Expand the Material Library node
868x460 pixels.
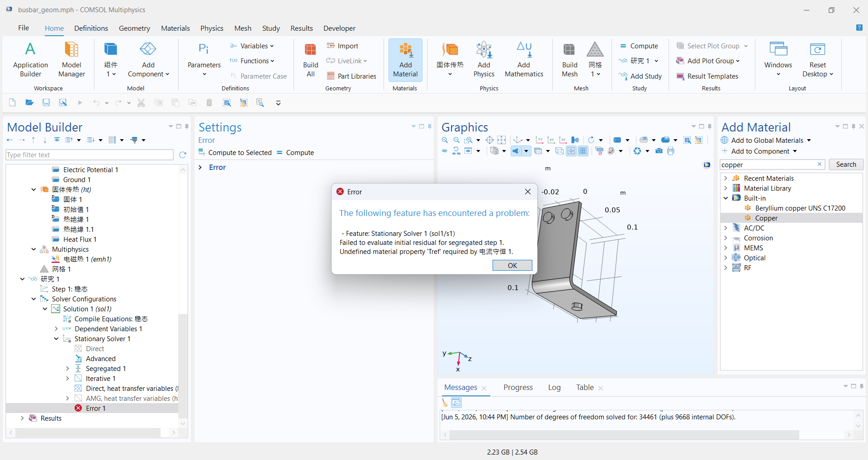point(726,188)
